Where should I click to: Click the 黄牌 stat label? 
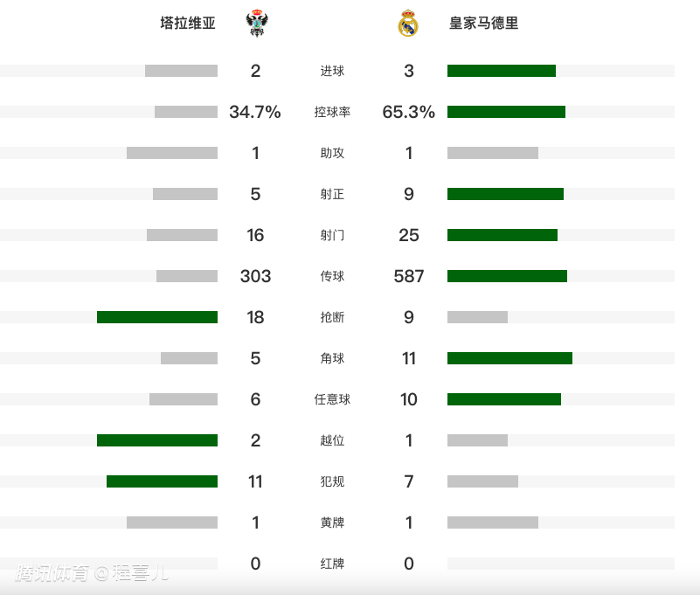click(332, 522)
